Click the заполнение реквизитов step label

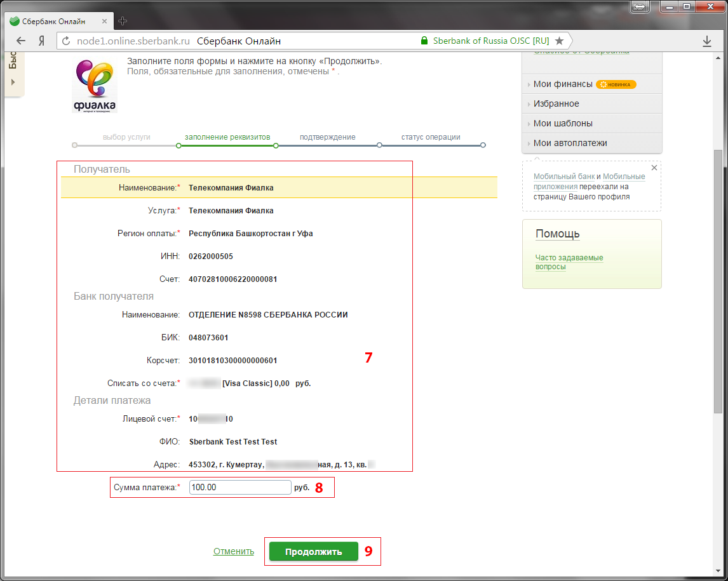tap(227, 137)
